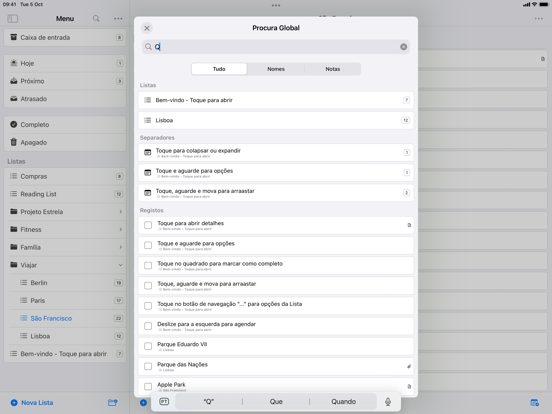Screen dimensions: 552x414
Task: Expand the Família folder chevron
Action: [120, 247]
